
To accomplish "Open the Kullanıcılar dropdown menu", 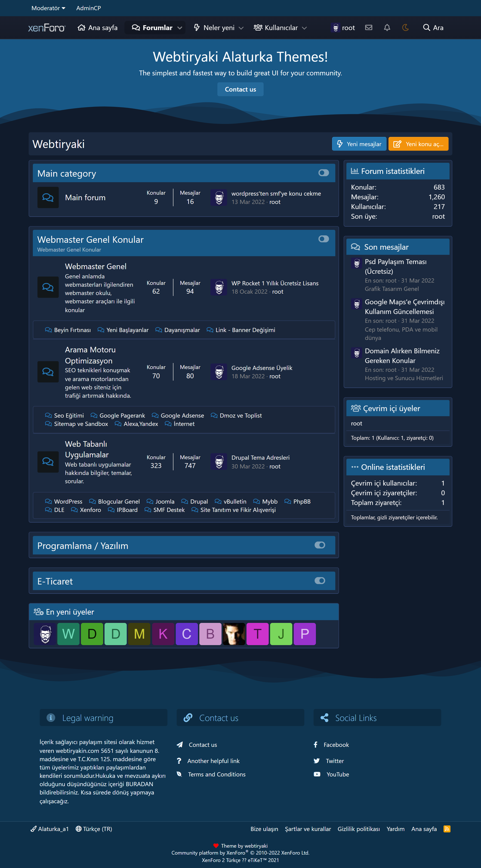I will (305, 28).
